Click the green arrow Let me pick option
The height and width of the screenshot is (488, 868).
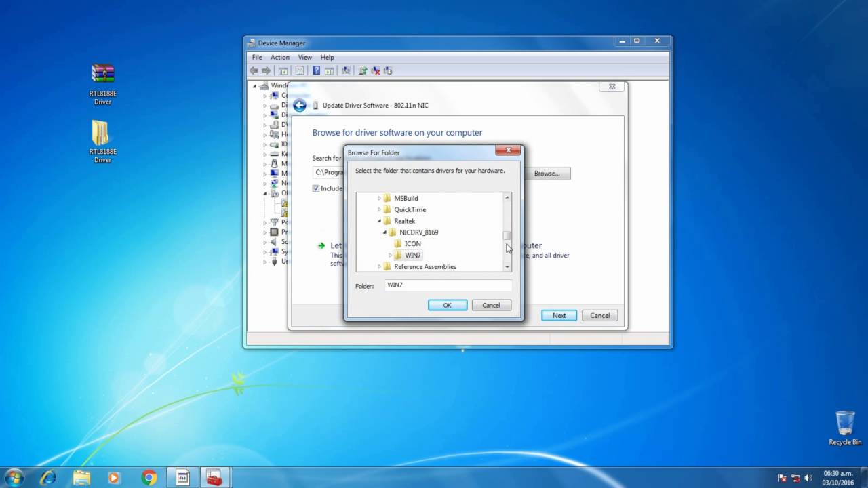click(321, 245)
